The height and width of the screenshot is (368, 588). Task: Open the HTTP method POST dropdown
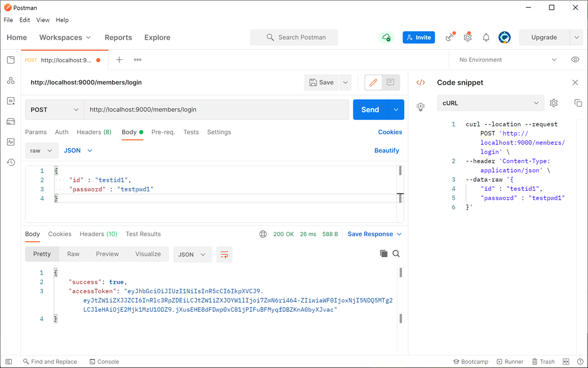click(x=54, y=110)
